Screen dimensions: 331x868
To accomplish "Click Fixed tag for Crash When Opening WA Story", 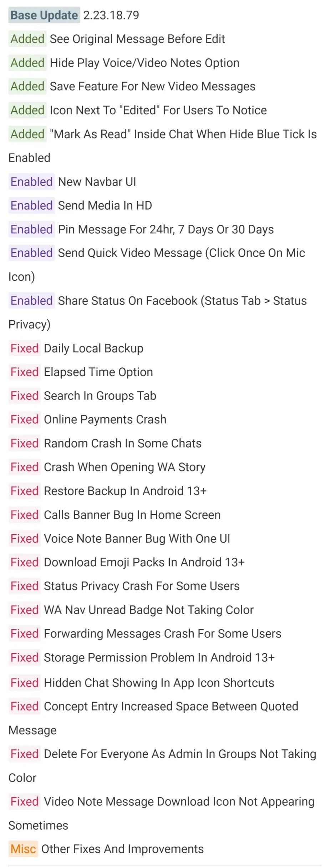I will pyautogui.click(x=25, y=467).
